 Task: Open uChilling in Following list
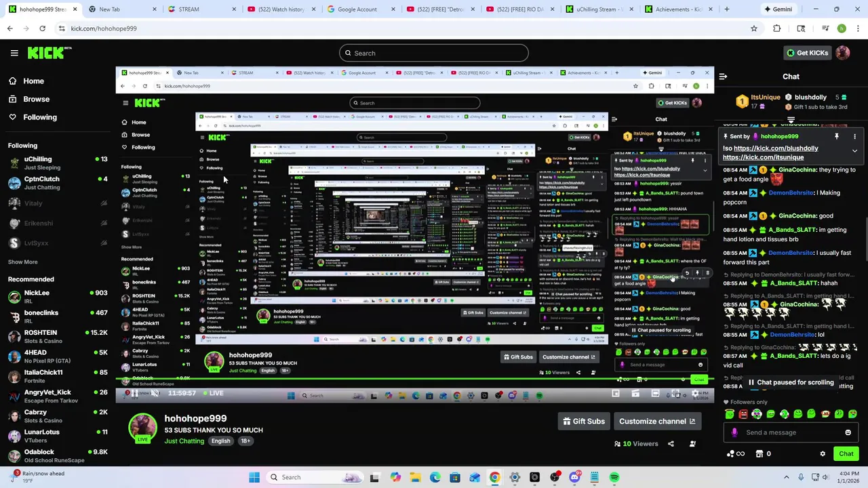click(x=58, y=163)
